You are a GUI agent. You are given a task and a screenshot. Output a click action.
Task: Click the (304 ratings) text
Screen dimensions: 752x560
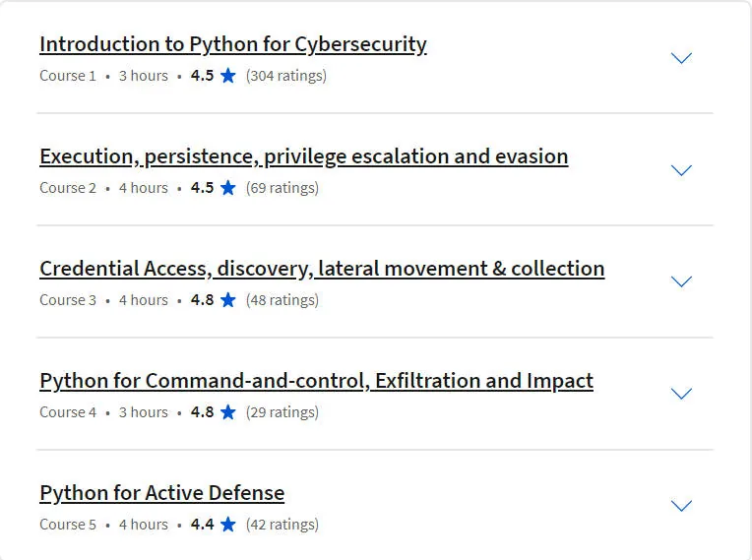coord(286,76)
